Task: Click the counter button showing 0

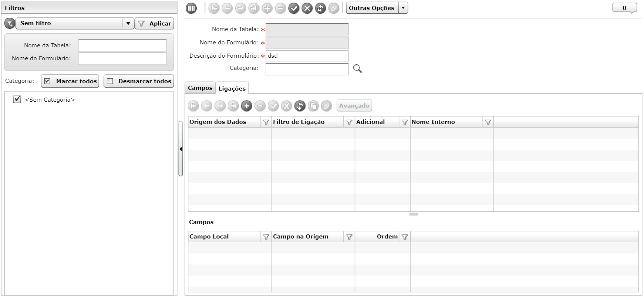Action: tap(625, 8)
